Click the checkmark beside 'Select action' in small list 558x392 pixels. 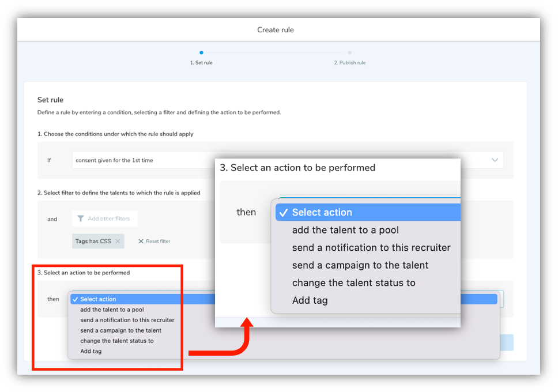(x=75, y=299)
